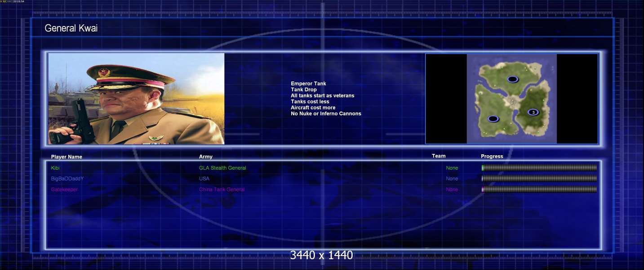This screenshot has height=270, width=644.
Task: Click BigBaDDaddY's loading progress bar
Action: [x=539, y=179]
